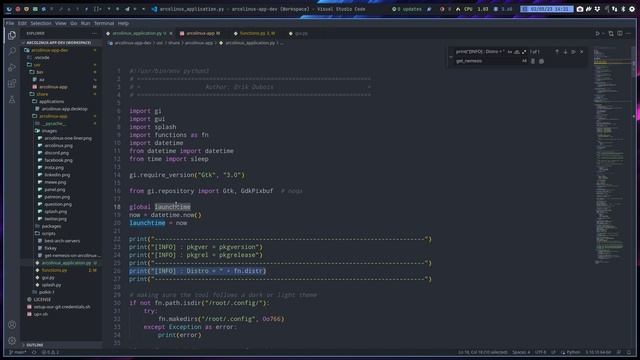This screenshot has width=640, height=360.
Task: Go to next match in find widget
Action: tap(565, 52)
